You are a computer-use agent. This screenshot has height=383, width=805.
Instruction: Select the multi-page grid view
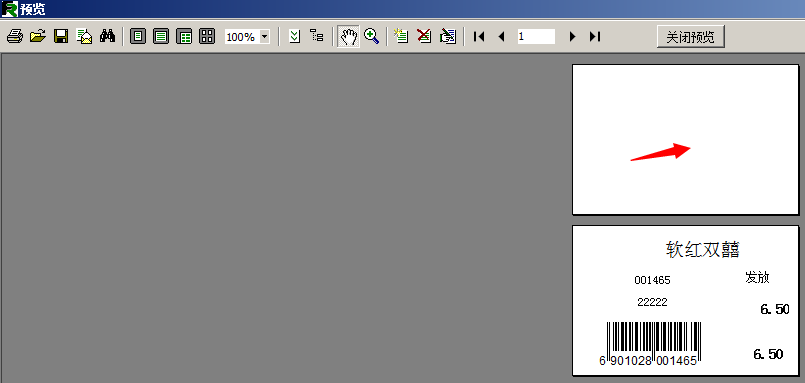point(207,36)
